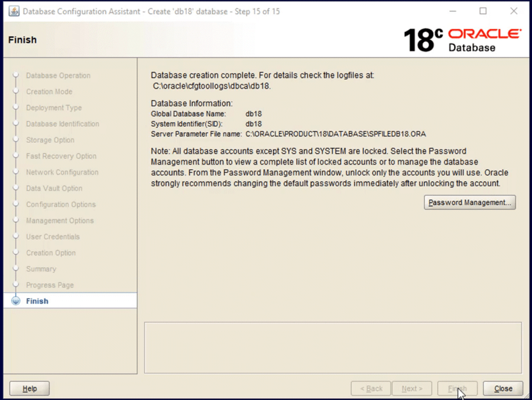Select the Fast Recovery Option step
This screenshot has height=400, width=532.
[x=61, y=156]
